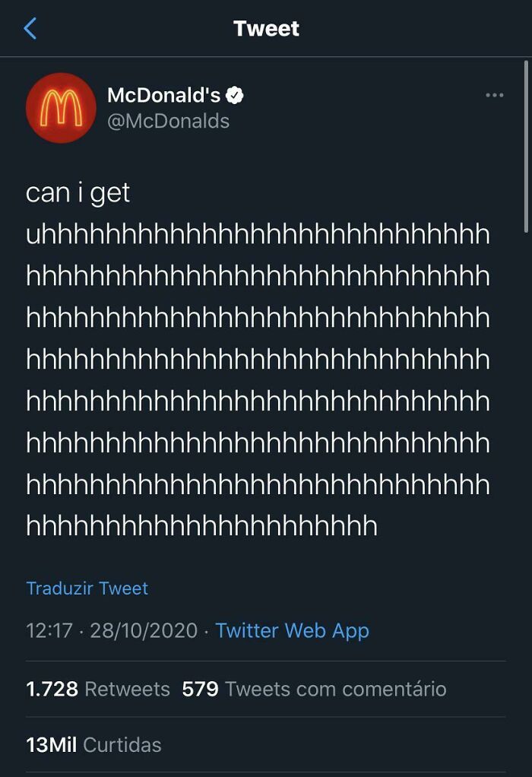Open the McDonald's display name link
Image resolution: width=532 pixels, height=777 pixels.
click(x=163, y=96)
